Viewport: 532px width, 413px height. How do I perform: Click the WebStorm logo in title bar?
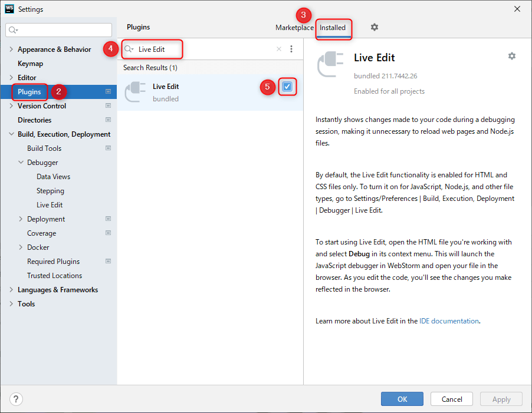pos(9,9)
